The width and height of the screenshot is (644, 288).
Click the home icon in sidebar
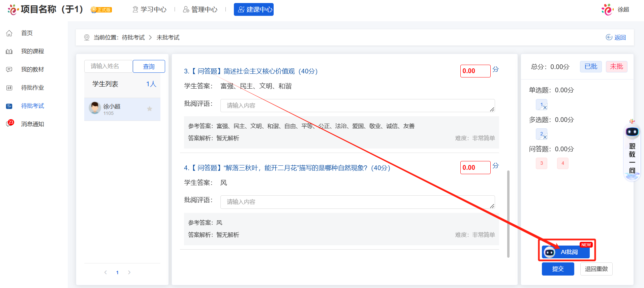pos(9,33)
